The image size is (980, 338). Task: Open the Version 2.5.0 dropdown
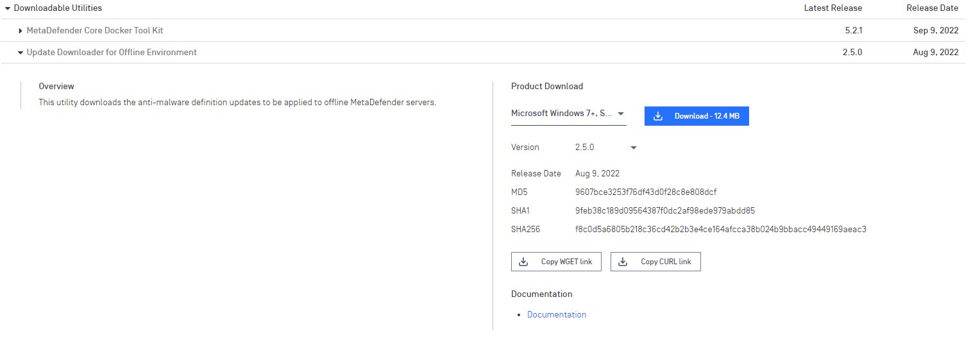tap(606, 148)
